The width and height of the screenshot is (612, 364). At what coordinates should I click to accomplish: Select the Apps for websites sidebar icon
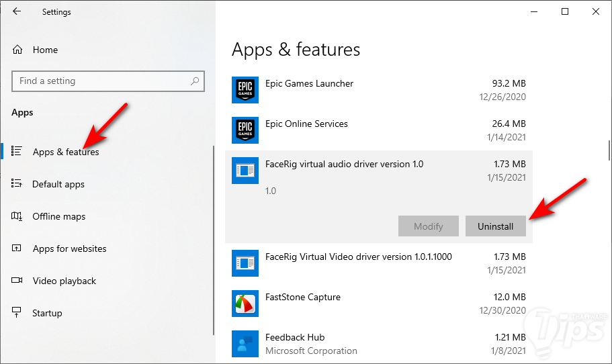pos(16,248)
